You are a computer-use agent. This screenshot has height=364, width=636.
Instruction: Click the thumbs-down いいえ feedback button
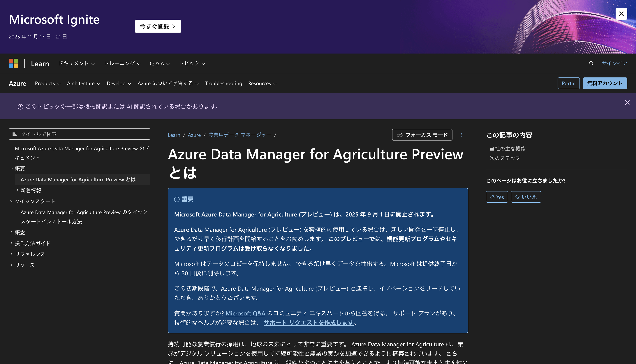[x=526, y=197]
